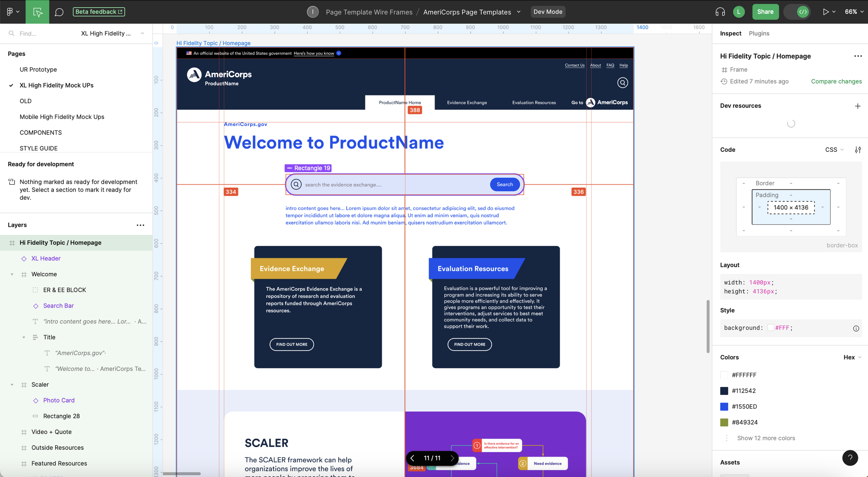Switch to the Plugins tab

759,33
